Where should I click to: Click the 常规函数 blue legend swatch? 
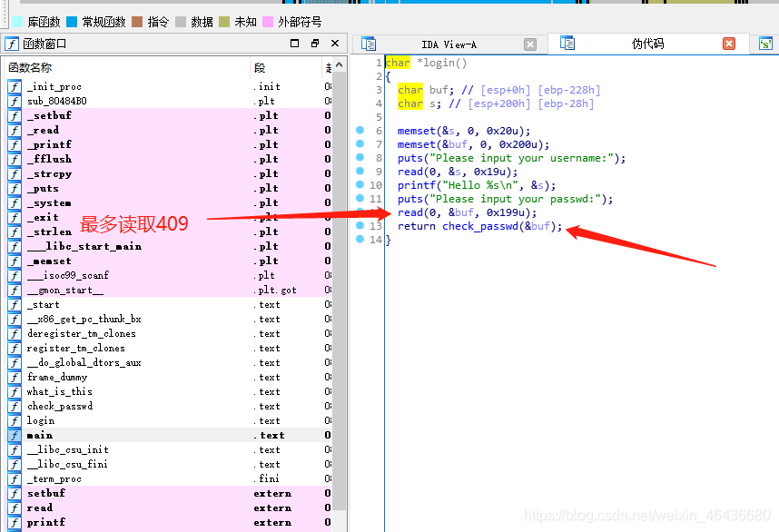(x=72, y=22)
